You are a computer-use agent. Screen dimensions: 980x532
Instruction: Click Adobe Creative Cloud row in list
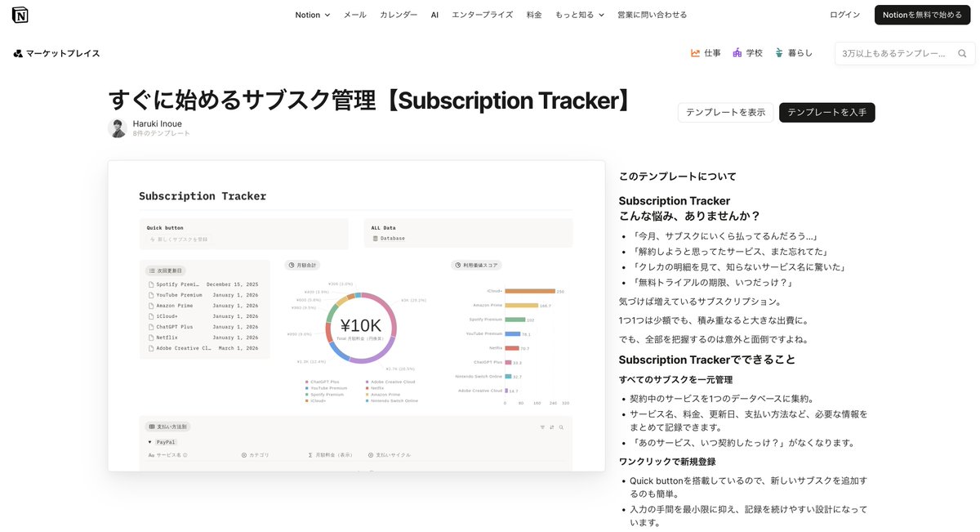pos(203,348)
